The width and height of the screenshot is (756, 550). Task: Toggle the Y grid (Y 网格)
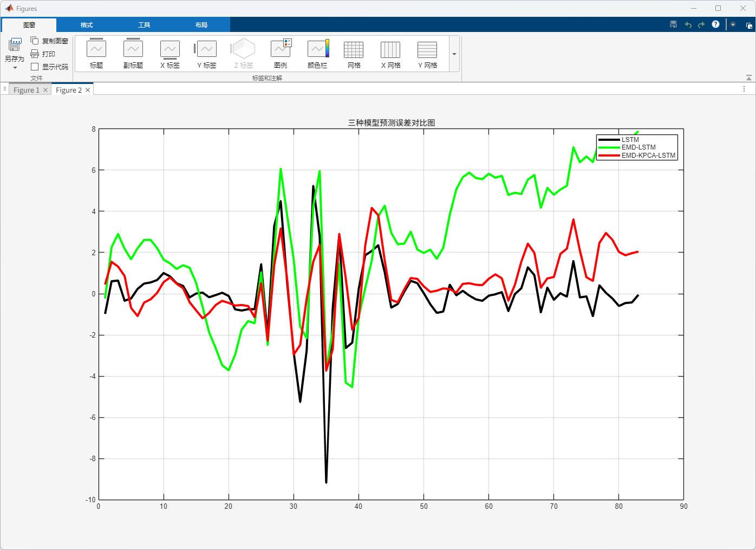point(428,53)
